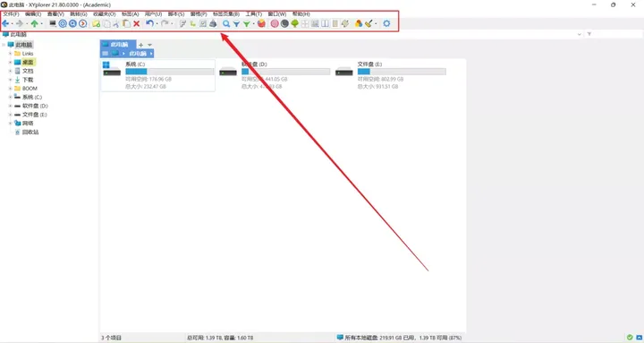Viewport: 644px width, 343px height.
Task: Click the blue Back arrow toolbar icon
Action: tap(5, 24)
